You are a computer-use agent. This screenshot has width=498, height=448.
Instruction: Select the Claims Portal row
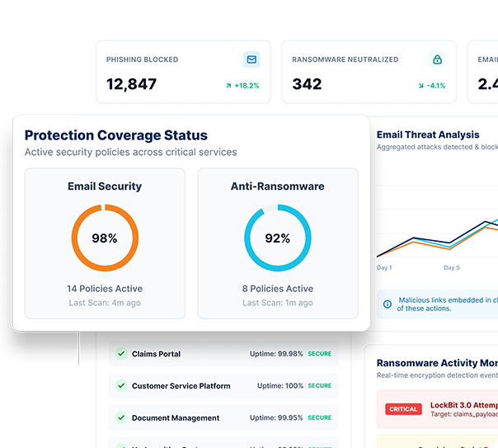pyautogui.click(x=223, y=354)
